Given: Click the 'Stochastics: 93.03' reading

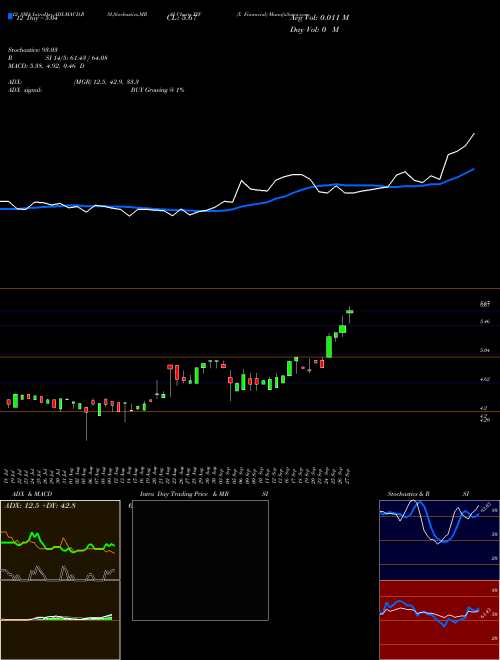Looking at the screenshot, I should pos(32,50).
